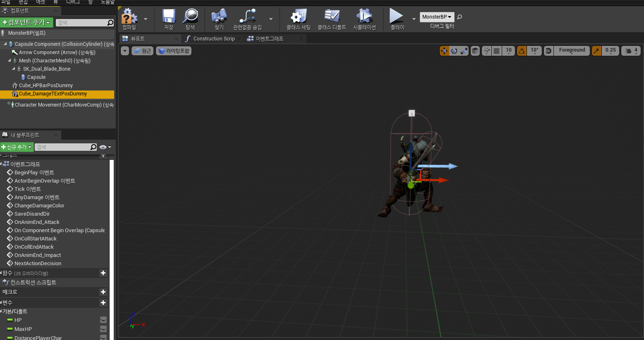This screenshot has width=644, height=340.
Task: Toggle DistancePlayerChar variable editable eye
Action: click(103, 337)
